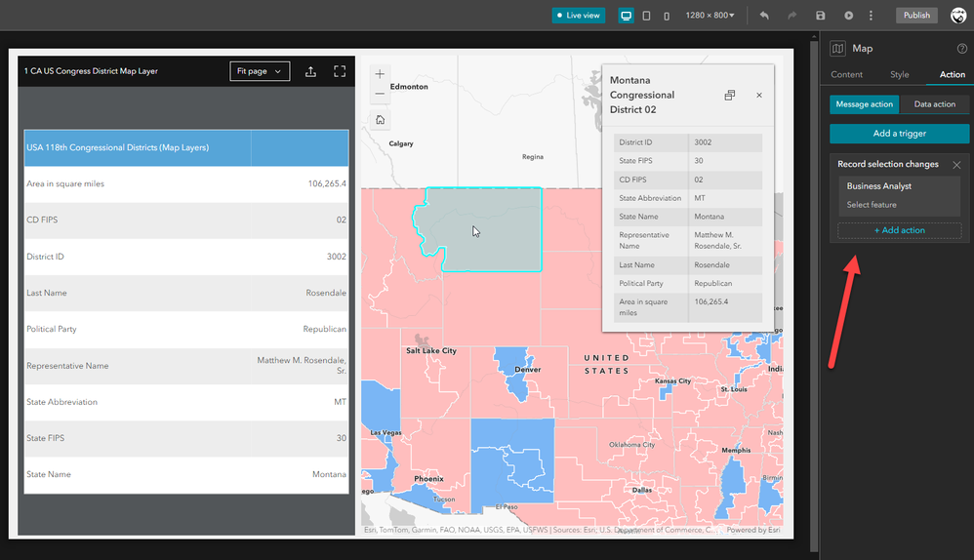Screen dimensions: 974x560
Task: Open the help question mark icon
Action: tap(961, 49)
